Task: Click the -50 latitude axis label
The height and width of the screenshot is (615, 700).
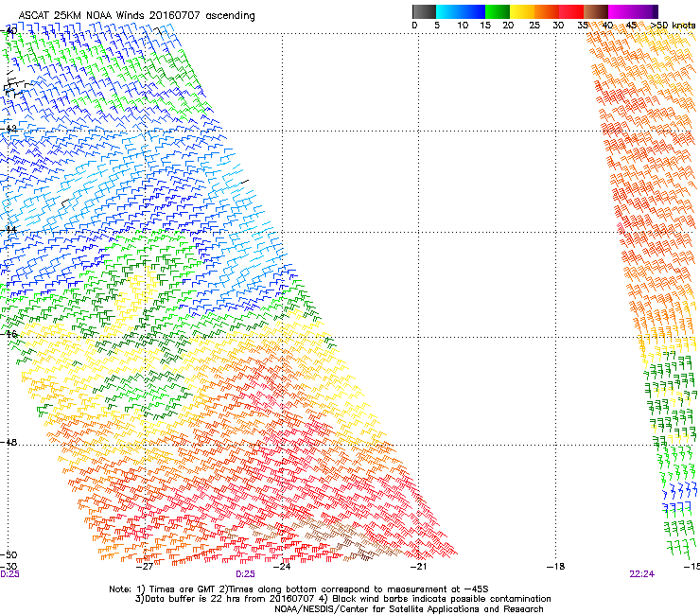Action: (x=9, y=555)
